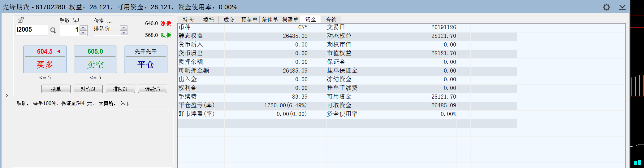Click the contract code field i2005
This screenshot has width=644, height=168.
coord(31,30)
